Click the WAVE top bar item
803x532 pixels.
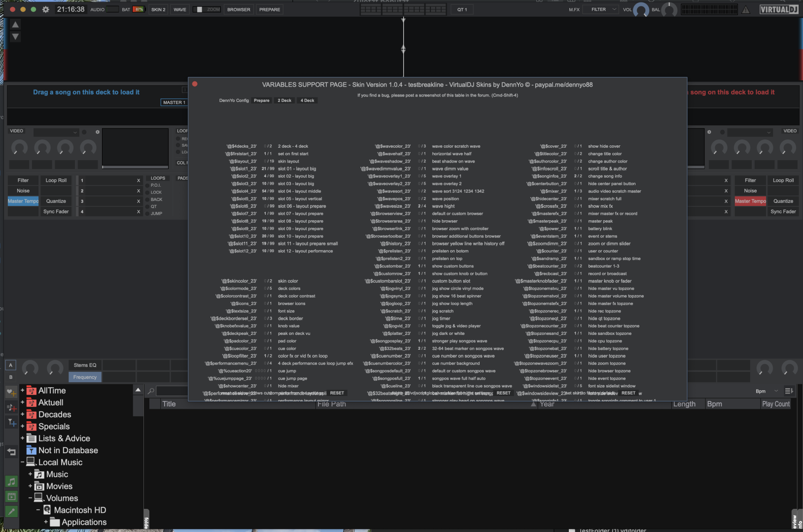[180, 9]
